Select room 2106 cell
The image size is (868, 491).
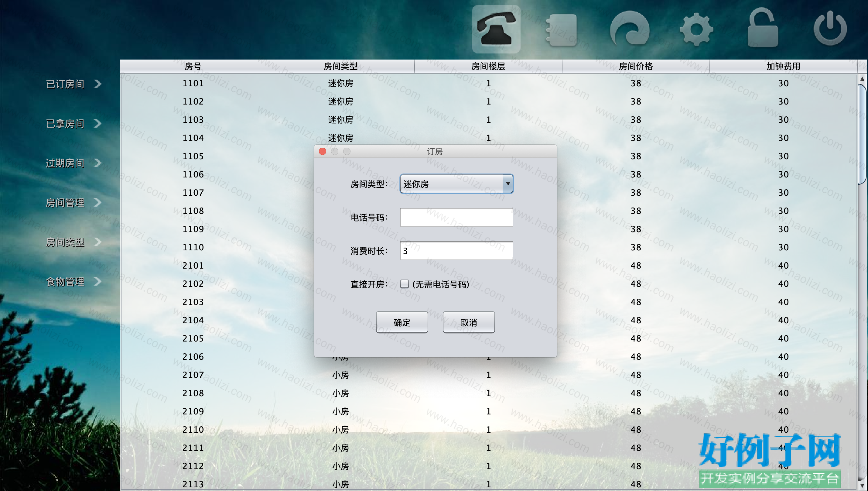[x=193, y=356]
